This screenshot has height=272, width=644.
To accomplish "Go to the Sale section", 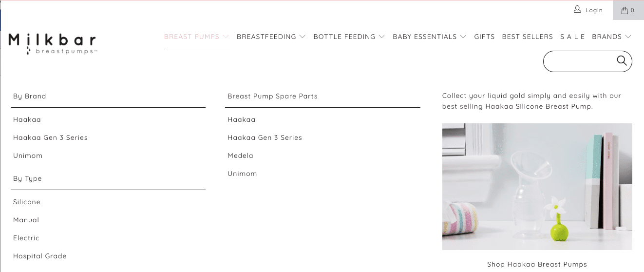I will coord(572,37).
